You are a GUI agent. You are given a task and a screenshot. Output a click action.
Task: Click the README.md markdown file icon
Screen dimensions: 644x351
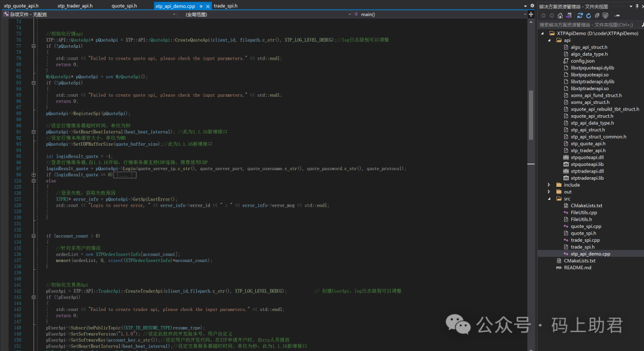[x=559, y=267]
